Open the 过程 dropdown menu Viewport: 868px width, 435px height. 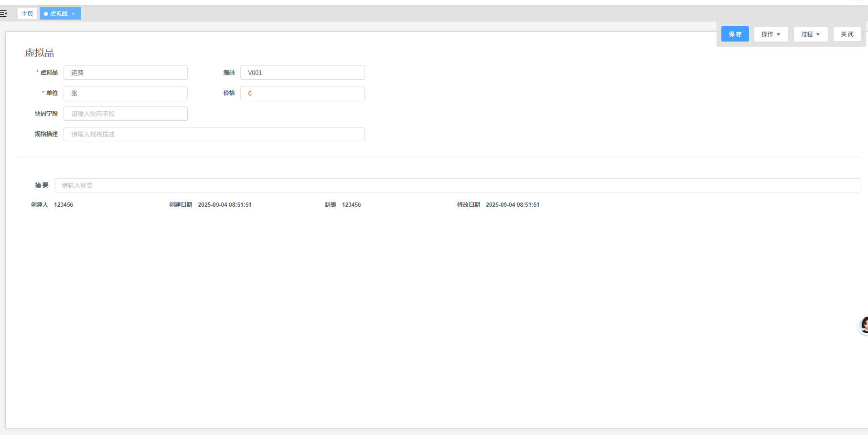coord(810,34)
